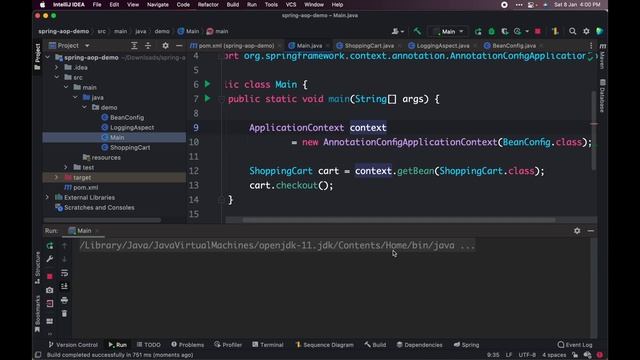
Task: Click the editor horizontal scrollbar
Action: click(x=399, y=220)
